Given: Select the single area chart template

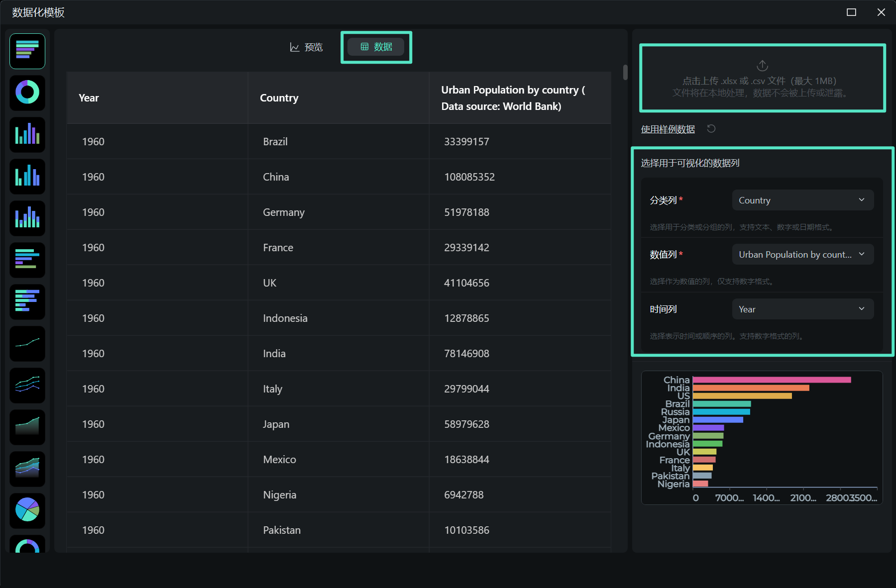Looking at the screenshot, I should (27, 427).
